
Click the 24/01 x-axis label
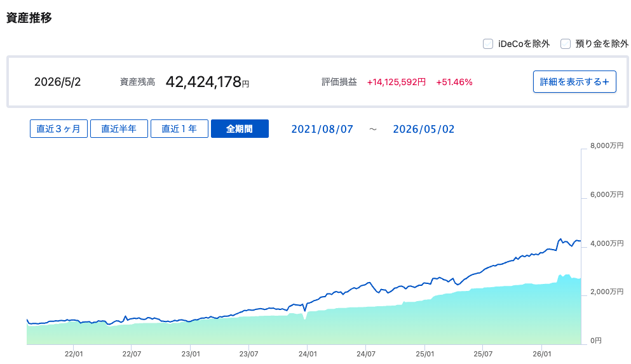(x=308, y=354)
